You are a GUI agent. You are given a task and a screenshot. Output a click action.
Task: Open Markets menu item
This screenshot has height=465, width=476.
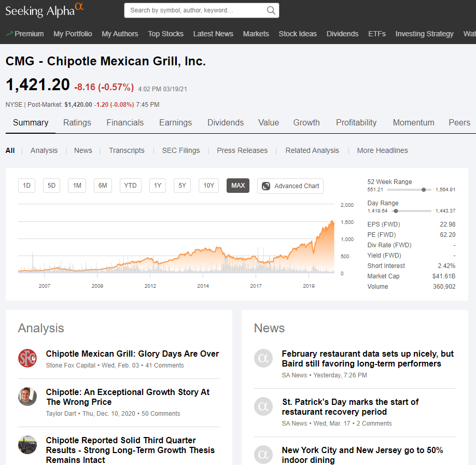point(256,34)
